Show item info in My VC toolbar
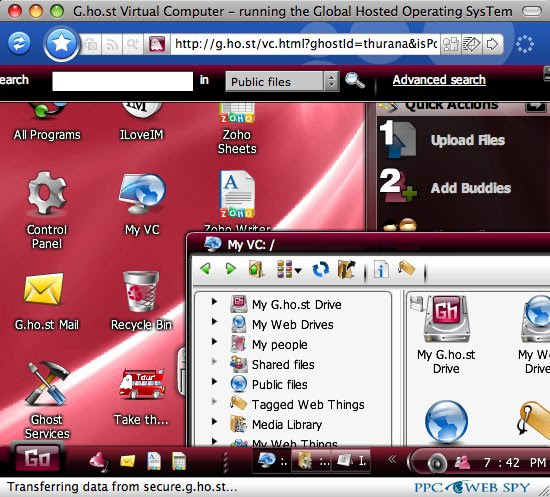Screen dimensions: 550x497 [381, 270]
